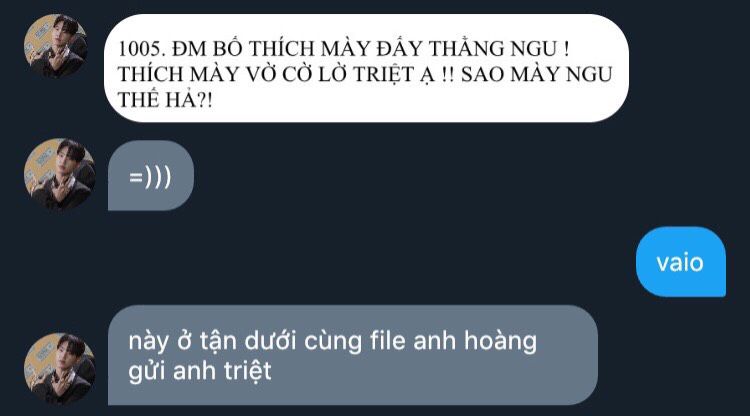Image resolution: width=750 pixels, height=416 pixels.
Task: Click "SAO MÀY NGU" text in image
Action: (x=536, y=75)
